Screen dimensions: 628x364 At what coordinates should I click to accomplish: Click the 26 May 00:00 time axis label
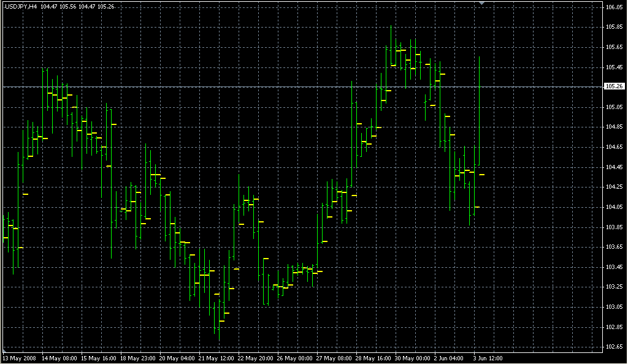pos(294,358)
